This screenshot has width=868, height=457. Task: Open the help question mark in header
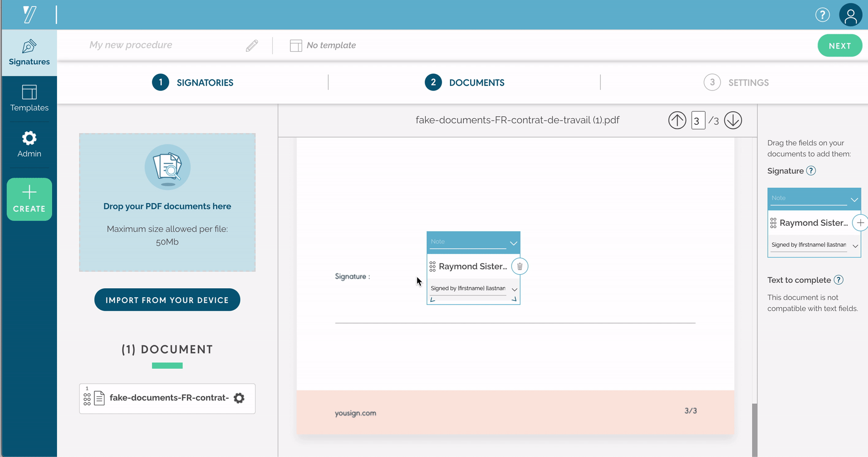point(822,15)
